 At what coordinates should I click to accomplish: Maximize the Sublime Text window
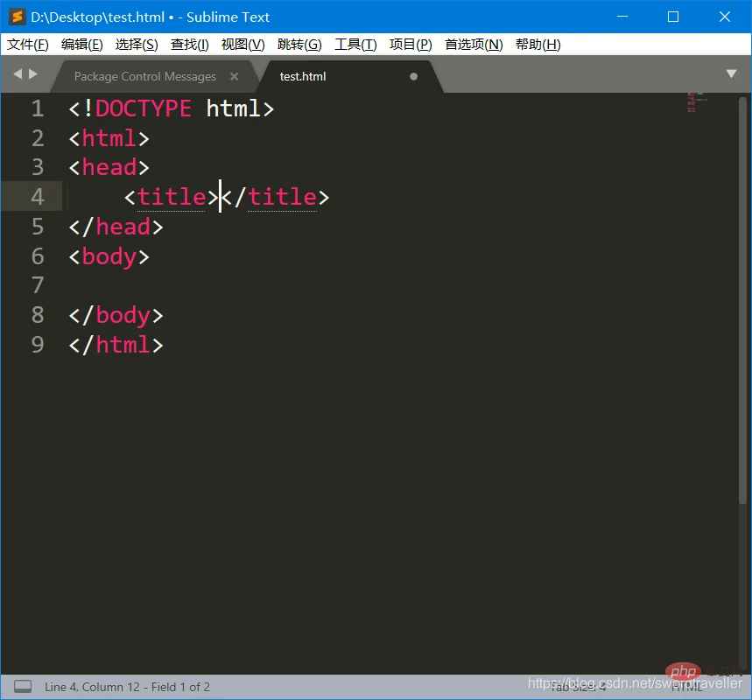point(673,17)
